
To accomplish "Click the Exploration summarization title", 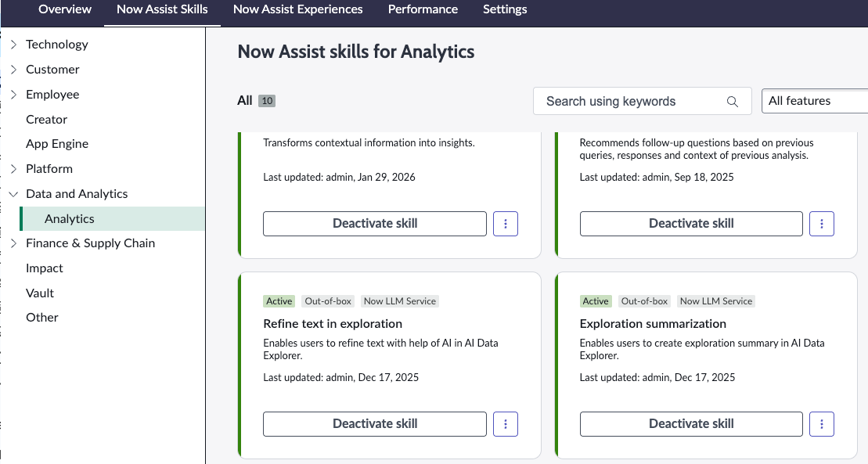I will pos(653,324).
